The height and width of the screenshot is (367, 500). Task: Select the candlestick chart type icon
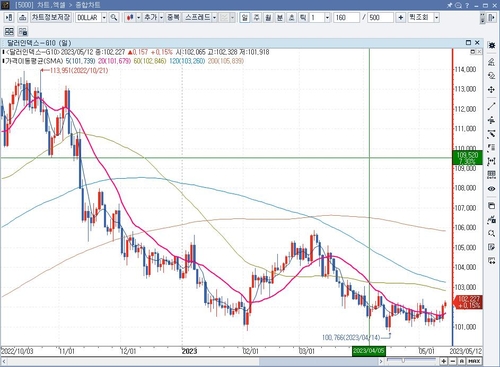pos(130,17)
